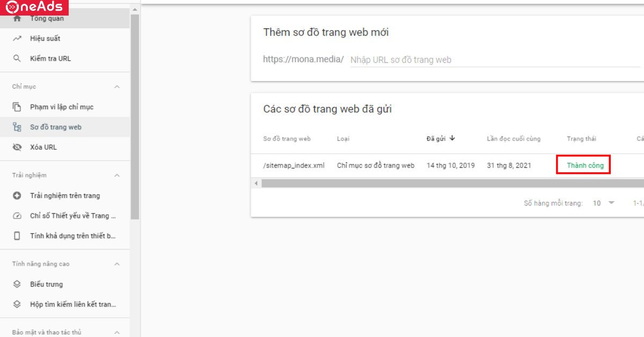Click the layers icon beside Hộp tìm kiếm liên kết
The image size is (644, 337).
[x=17, y=304]
